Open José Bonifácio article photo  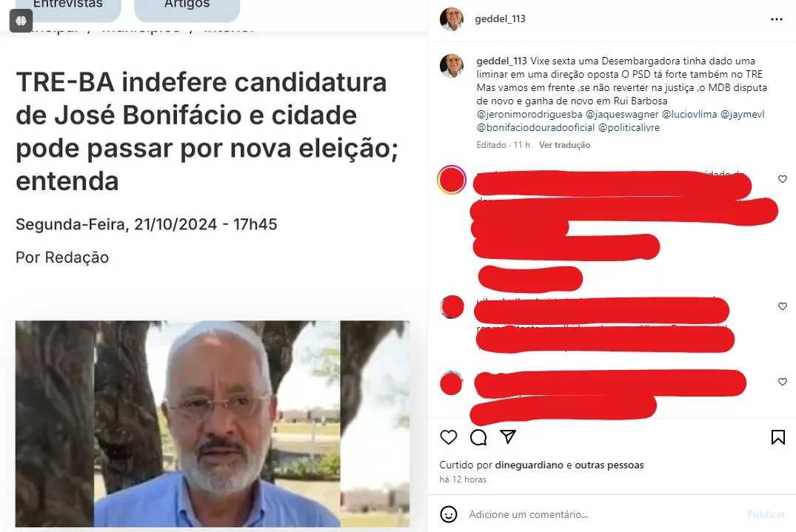click(x=213, y=423)
